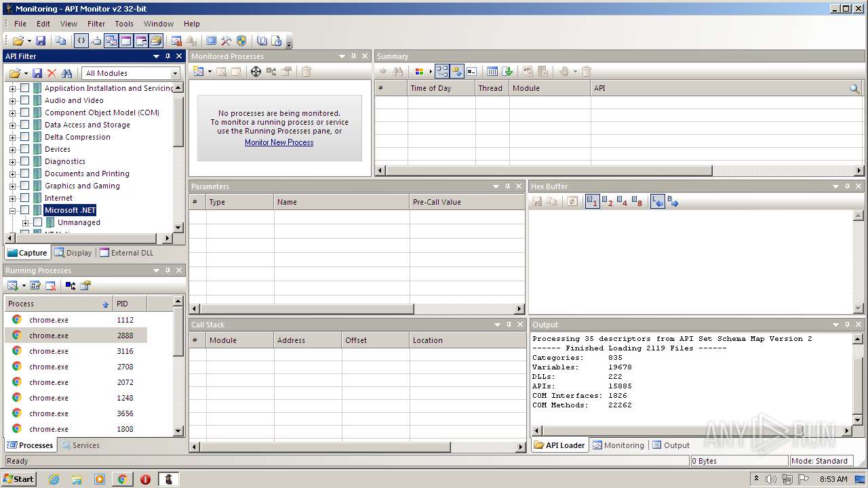The height and width of the screenshot is (488, 868).
Task: Check the Devices checkbox
Action: (x=24, y=149)
